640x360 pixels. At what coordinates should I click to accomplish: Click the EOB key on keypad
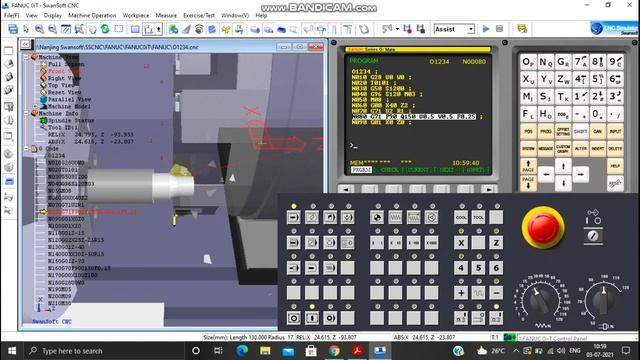tap(563, 114)
